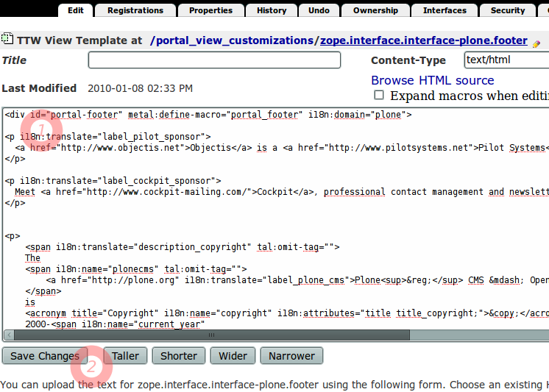Make the editor Taller
This screenshot has height=392, width=549.
125,356
